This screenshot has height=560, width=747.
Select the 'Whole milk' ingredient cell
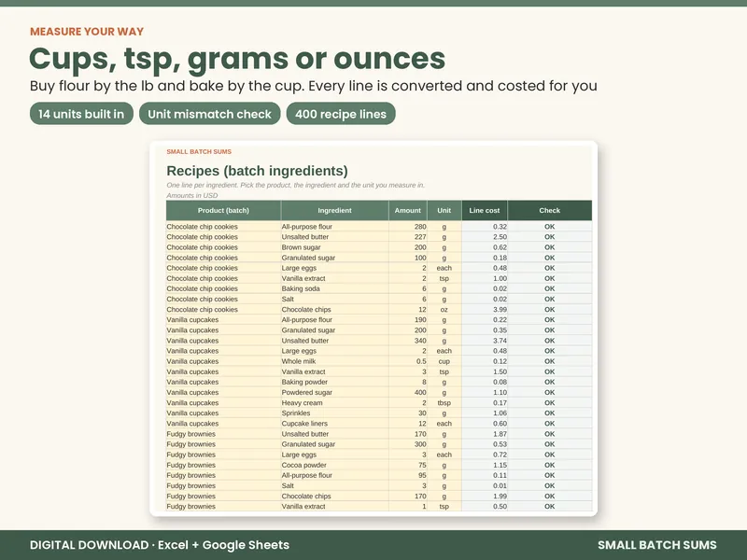(x=334, y=361)
